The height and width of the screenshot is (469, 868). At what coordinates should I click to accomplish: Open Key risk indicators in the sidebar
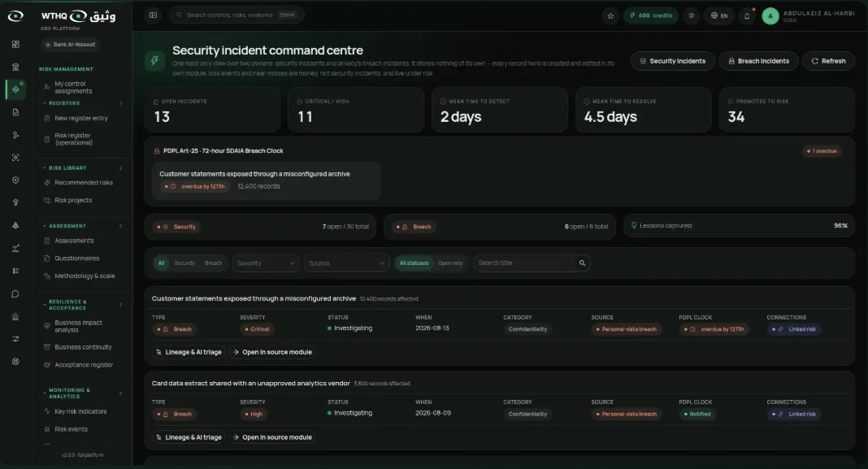pyautogui.click(x=83, y=411)
